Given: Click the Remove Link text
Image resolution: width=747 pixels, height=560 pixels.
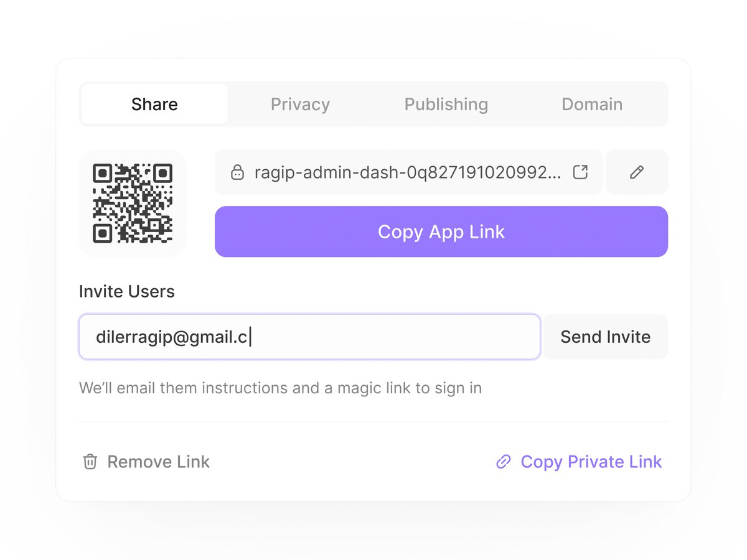Looking at the screenshot, I should click(x=159, y=462).
